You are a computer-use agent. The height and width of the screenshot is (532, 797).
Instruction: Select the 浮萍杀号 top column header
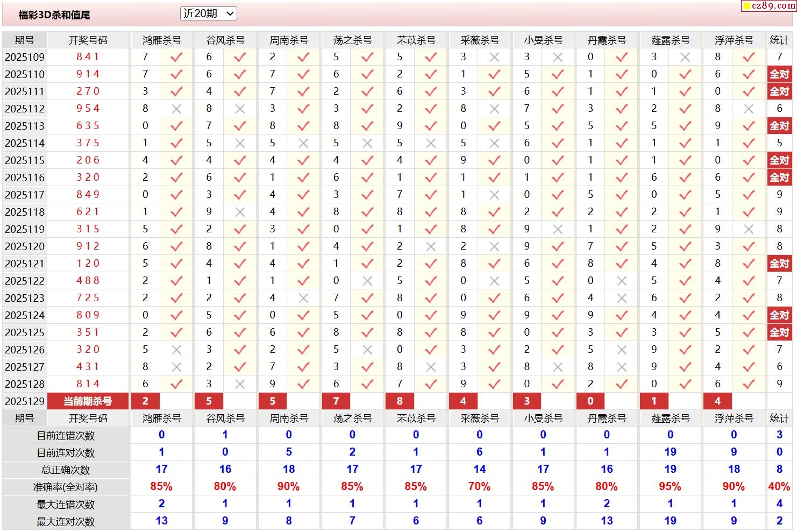734,40
